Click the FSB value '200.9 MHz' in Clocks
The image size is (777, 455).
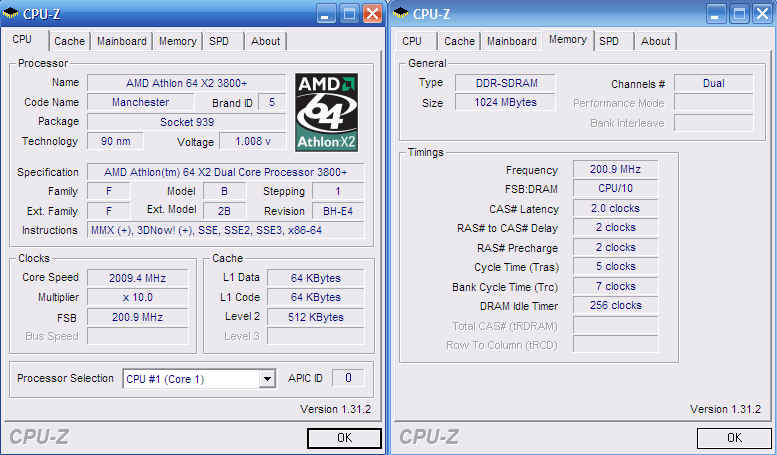138,317
